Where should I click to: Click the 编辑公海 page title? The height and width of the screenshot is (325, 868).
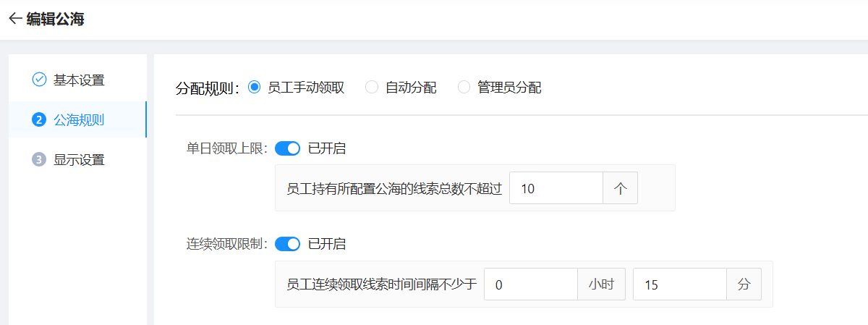[x=56, y=20]
